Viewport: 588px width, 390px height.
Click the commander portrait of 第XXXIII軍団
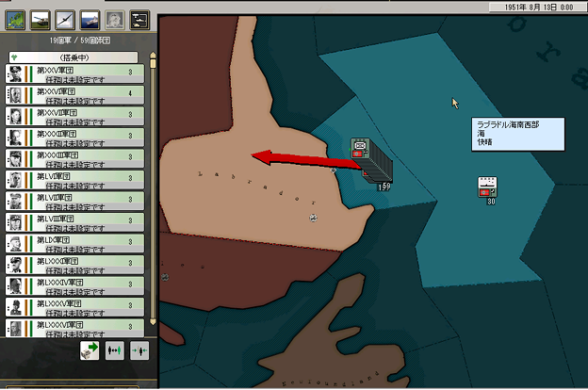pyautogui.click(x=15, y=158)
